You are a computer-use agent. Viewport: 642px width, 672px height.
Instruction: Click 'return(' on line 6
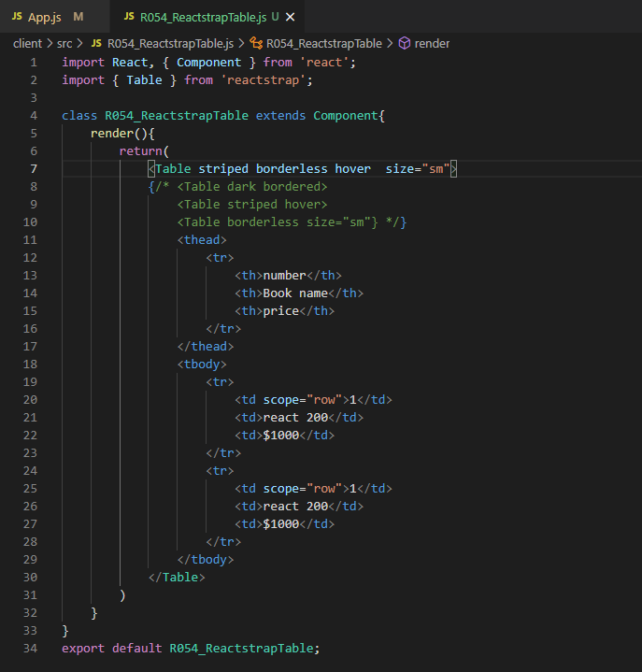pyautogui.click(x=144, y=150)
